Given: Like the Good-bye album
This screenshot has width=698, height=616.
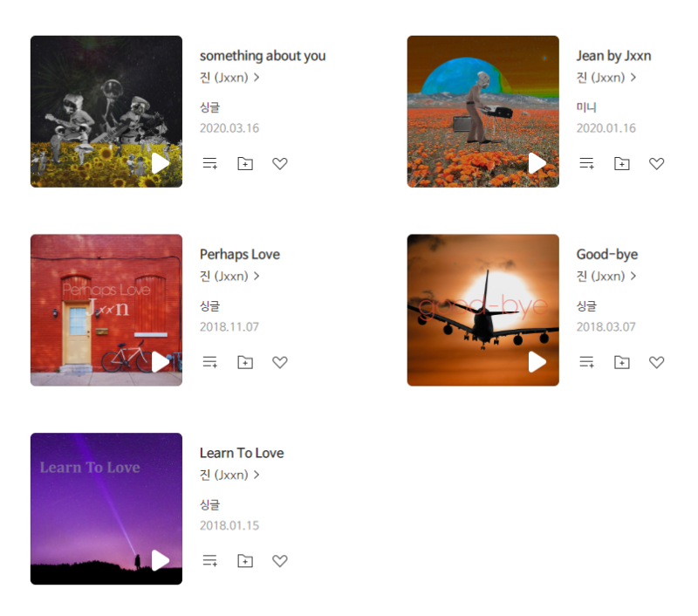Looking at the screenshot, I should [656, 362].
